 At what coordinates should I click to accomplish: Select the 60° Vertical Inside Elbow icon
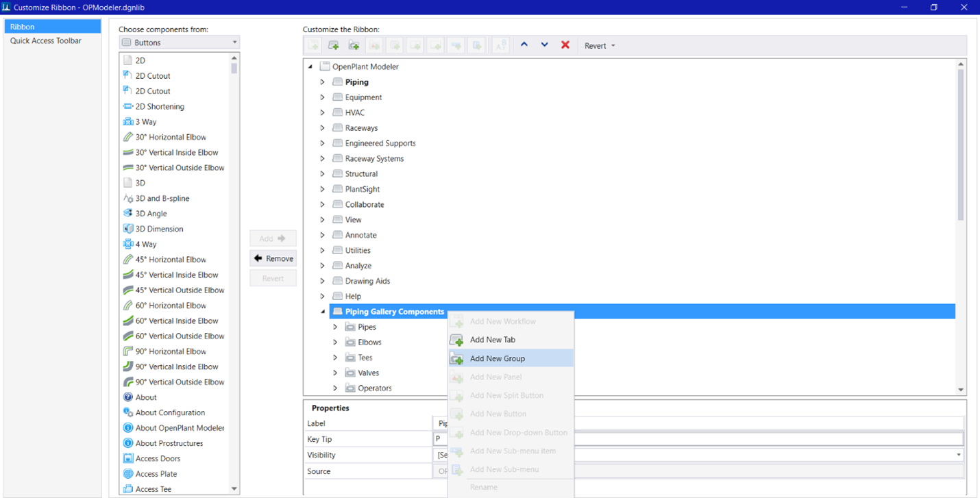128,321
